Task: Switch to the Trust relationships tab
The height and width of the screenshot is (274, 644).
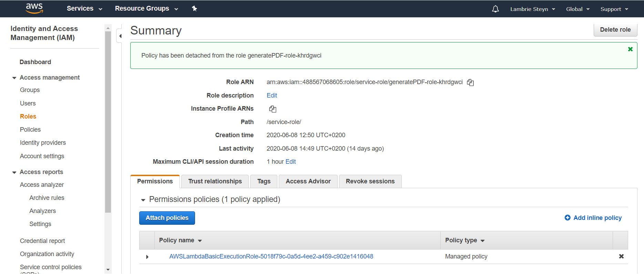Action: [x=215, y=181]
